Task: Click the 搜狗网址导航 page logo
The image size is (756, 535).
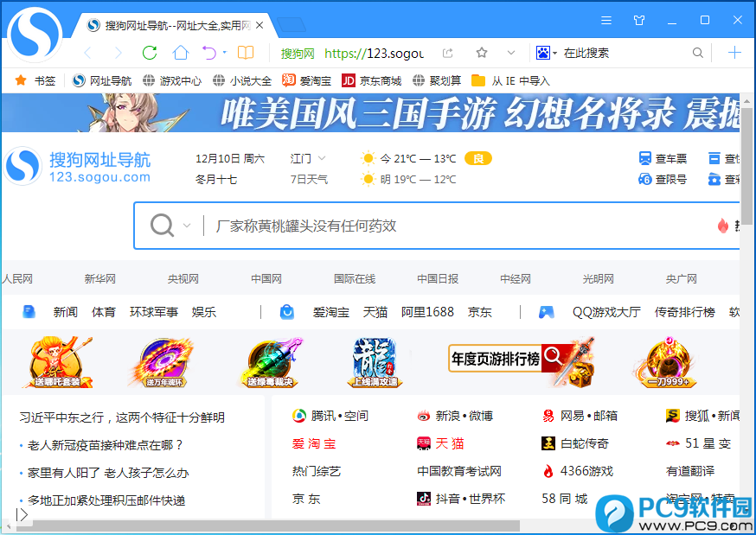Action: (77, 167)
